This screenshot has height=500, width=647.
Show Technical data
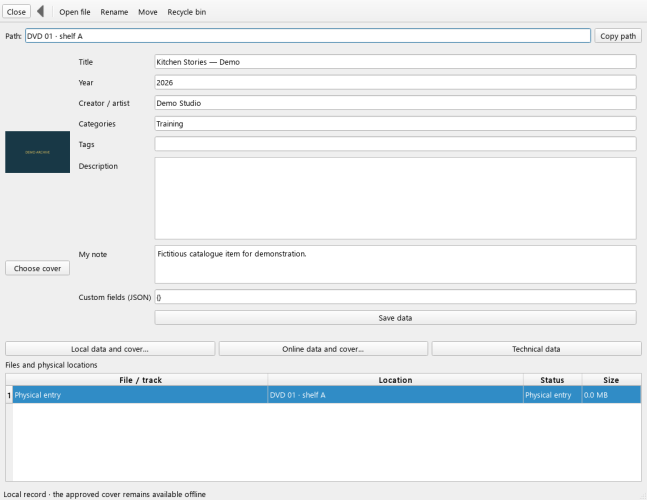(536, 349)
